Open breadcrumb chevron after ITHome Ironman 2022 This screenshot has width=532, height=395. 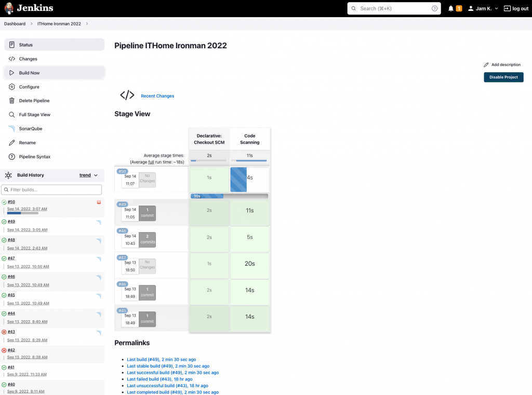[x=87, y=24]
